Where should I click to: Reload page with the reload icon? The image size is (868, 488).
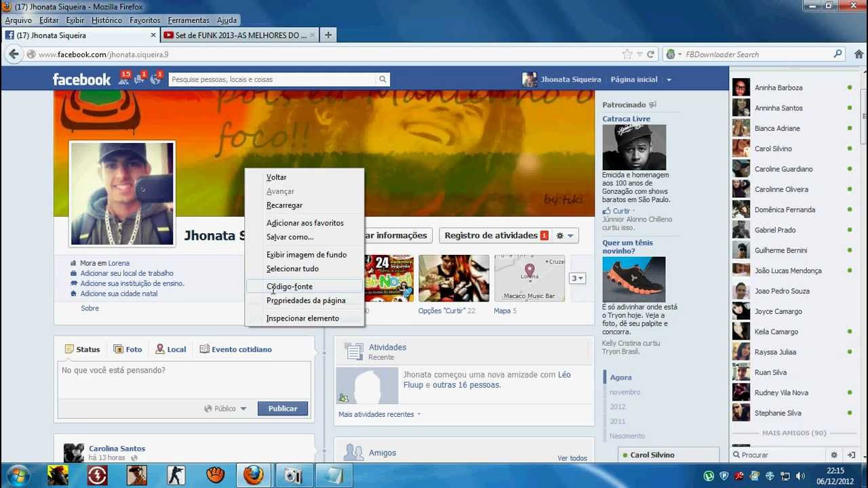point(650,54)
